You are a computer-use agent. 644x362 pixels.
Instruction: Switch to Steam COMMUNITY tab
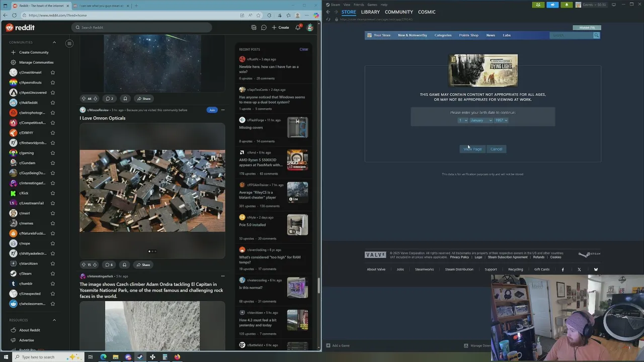399,12
